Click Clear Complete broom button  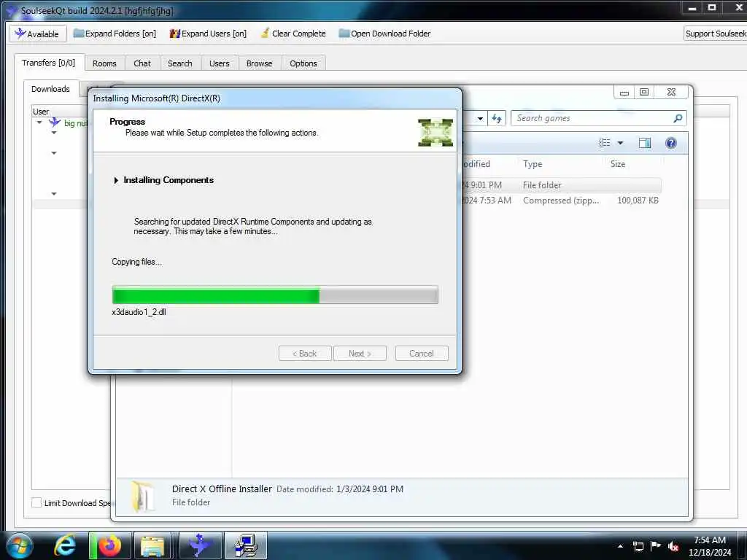click(293, 34)
